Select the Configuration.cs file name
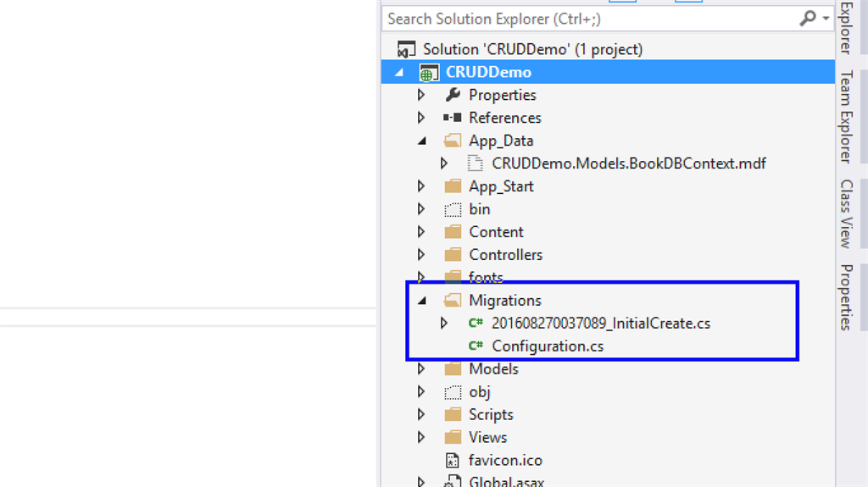The image size is (868, 487). [548, 346]
